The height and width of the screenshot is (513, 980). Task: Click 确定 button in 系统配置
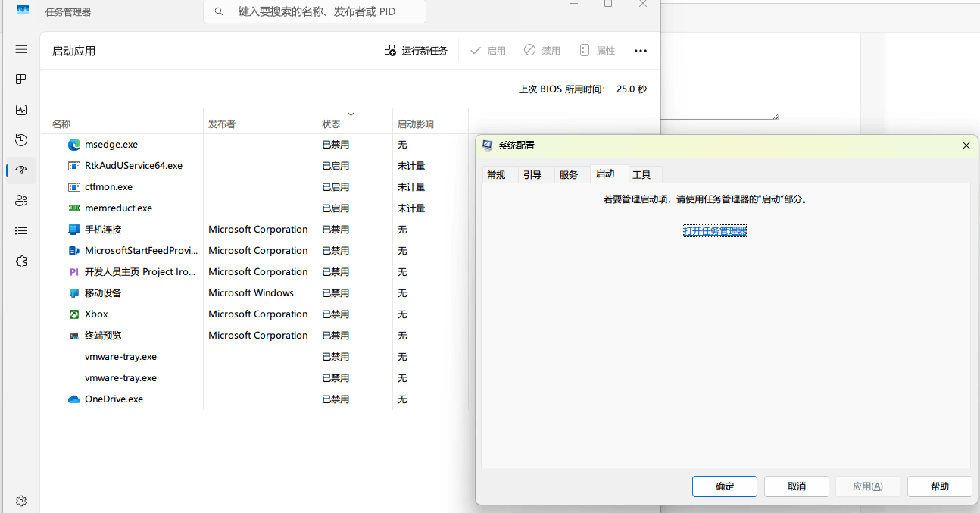[x=725, y=486]
